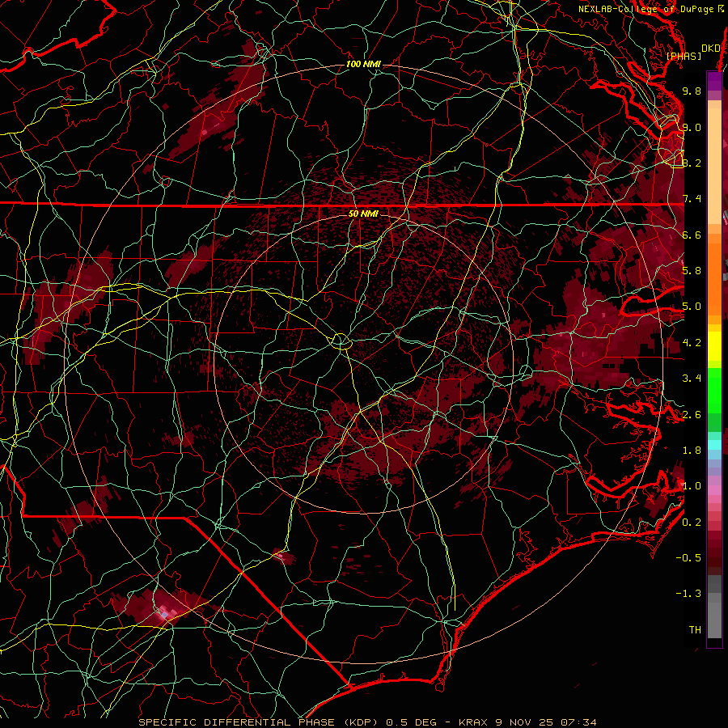
Task: Click the 1.0 legend scale value
Action: coord(692,486)
